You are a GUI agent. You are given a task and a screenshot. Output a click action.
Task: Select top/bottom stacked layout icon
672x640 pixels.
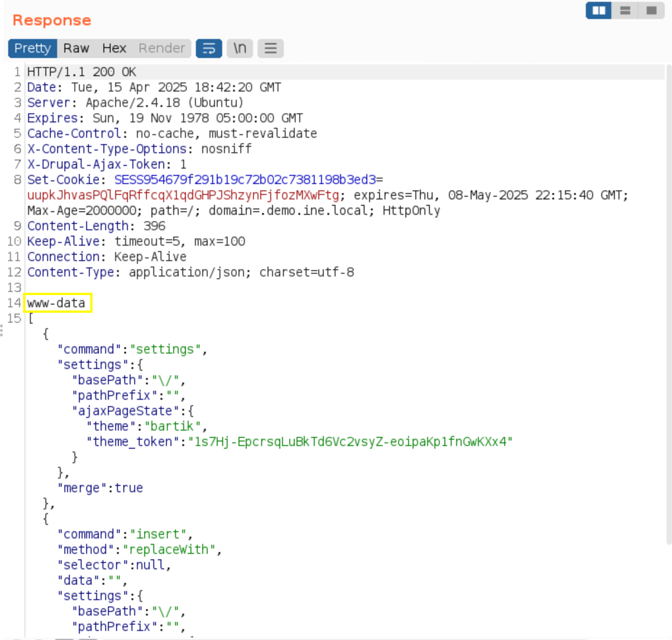[x=625, y=10]
